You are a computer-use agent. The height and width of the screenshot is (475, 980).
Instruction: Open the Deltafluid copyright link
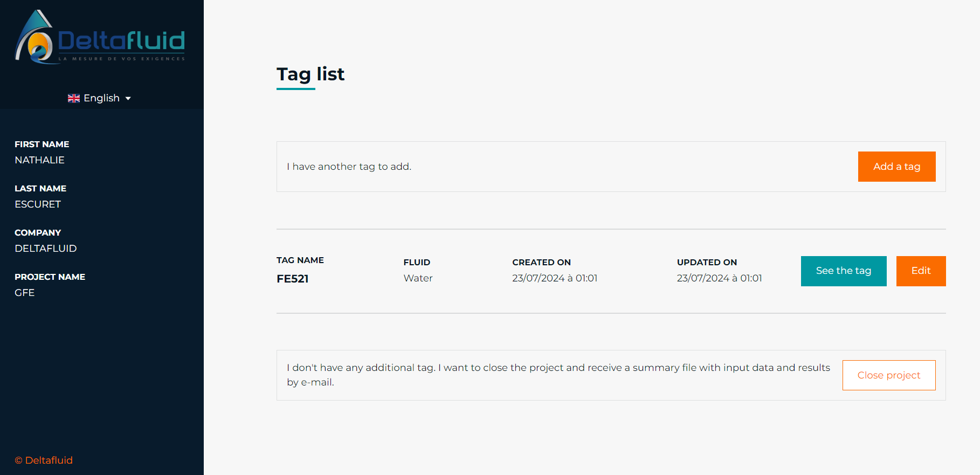pos(44,460)
